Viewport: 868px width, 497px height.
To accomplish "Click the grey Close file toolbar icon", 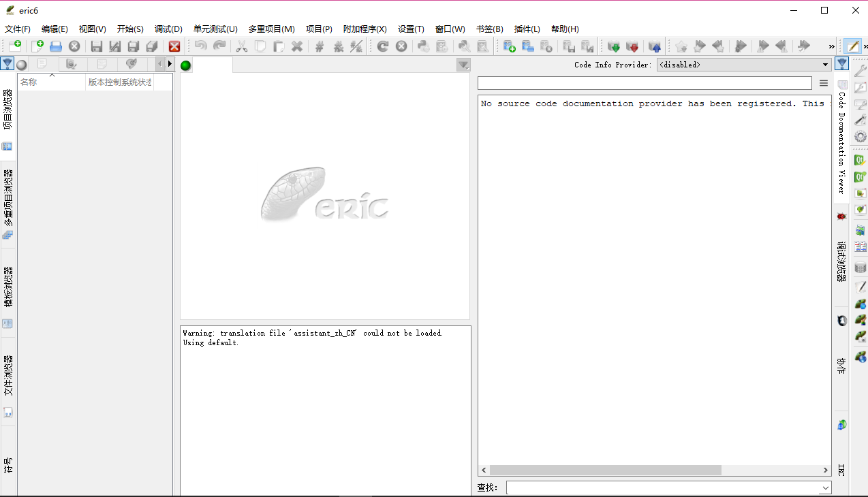I will coord(74,46).
